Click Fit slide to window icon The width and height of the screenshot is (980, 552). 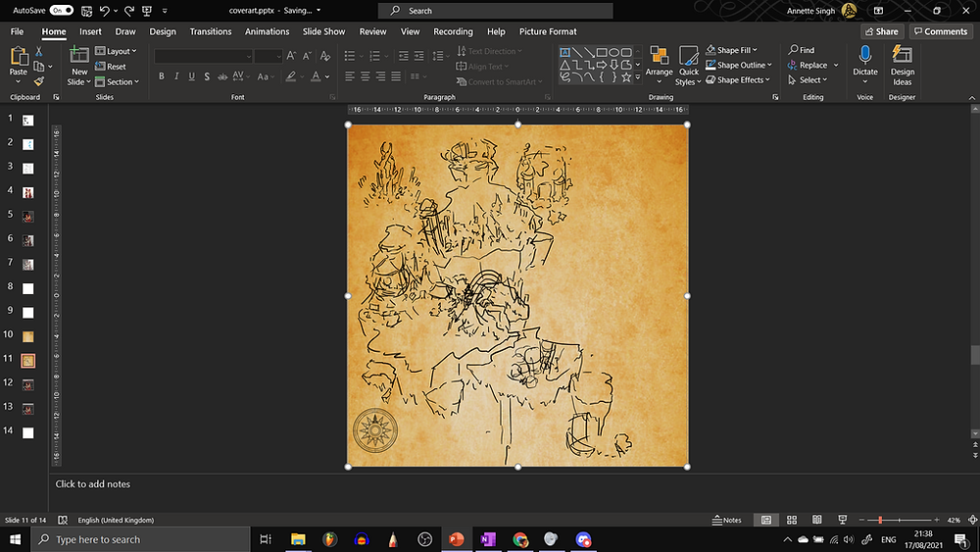[x=972, y=520]
